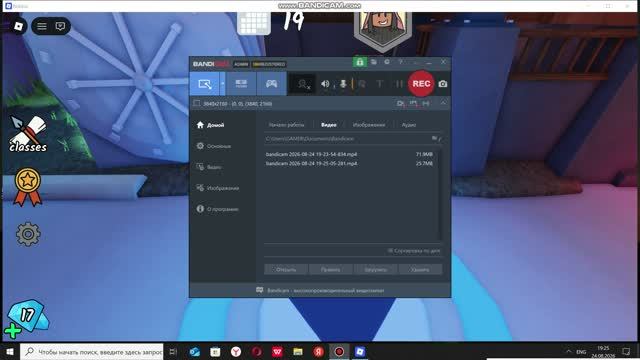640x360 pixels.
Task: Switch to the Начало работы tab
Action: pos(287,125)
